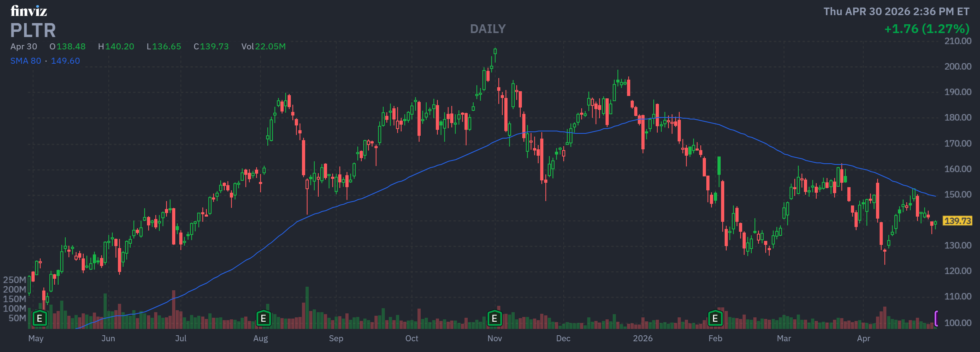980x352 pixels.
Task: Click the 200.00 price axis label
Action: 958,66
